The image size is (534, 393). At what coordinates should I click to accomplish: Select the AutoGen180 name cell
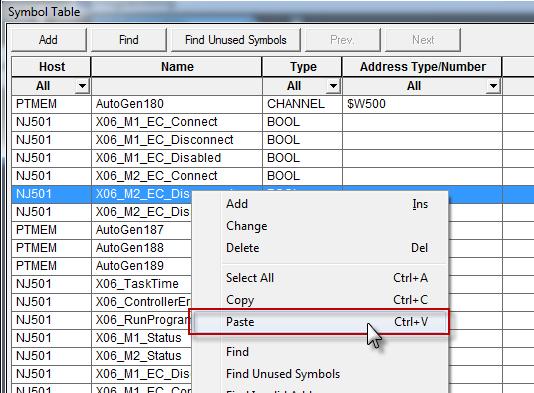pos(177,104)
